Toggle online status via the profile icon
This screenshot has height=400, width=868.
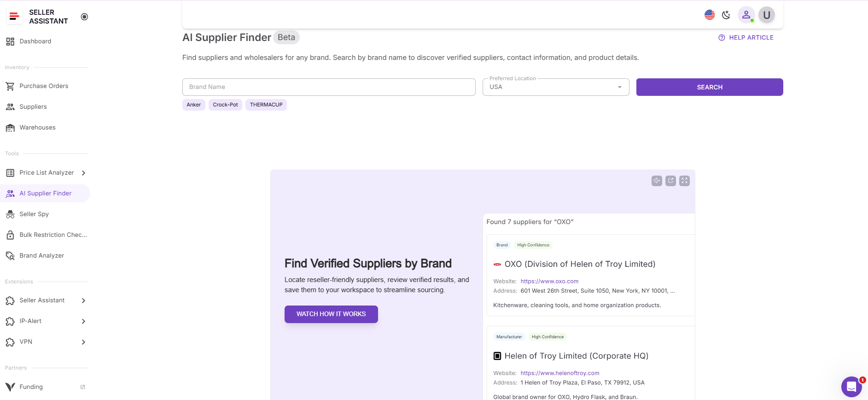pos(746,15)
